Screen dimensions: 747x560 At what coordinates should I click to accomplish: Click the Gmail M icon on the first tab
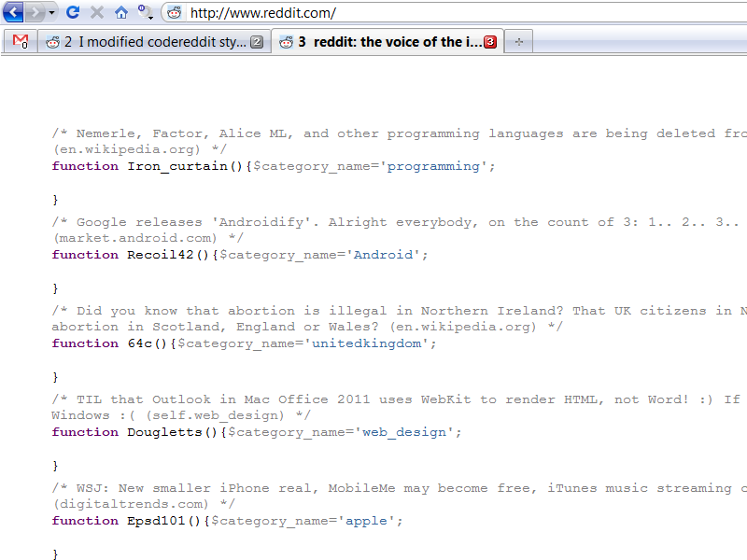[x=20, y=41]
